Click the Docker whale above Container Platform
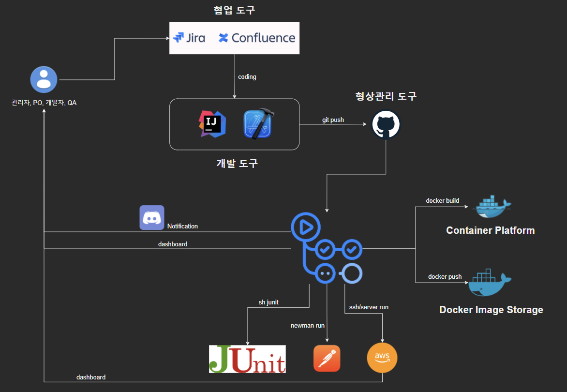The width and height of the screenshot is (567, 392). tap(492, 207)
